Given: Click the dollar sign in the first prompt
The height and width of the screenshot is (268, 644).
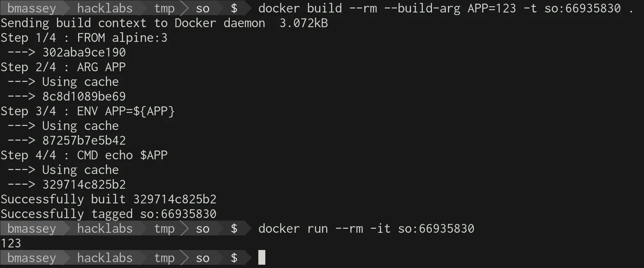Looking at the screenshot, I should (x=234, y=8).
